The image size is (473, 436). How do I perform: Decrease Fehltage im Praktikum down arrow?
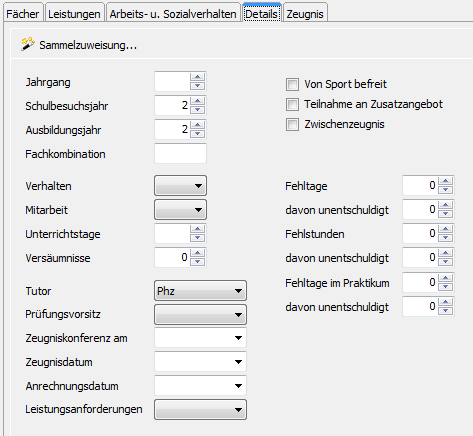(x=445, y=287)
